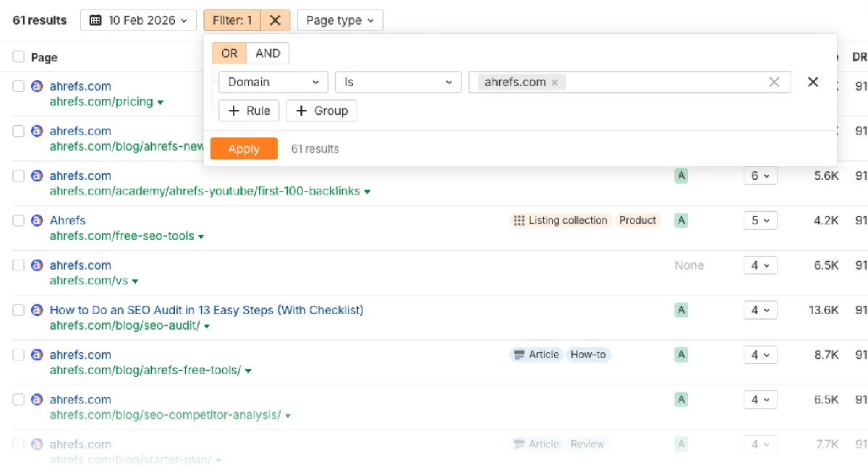This screenshot has width=868, height=473.
Task: Click the favicon next to ahrefs.com/pricing
Action: [x=37, y=86]
